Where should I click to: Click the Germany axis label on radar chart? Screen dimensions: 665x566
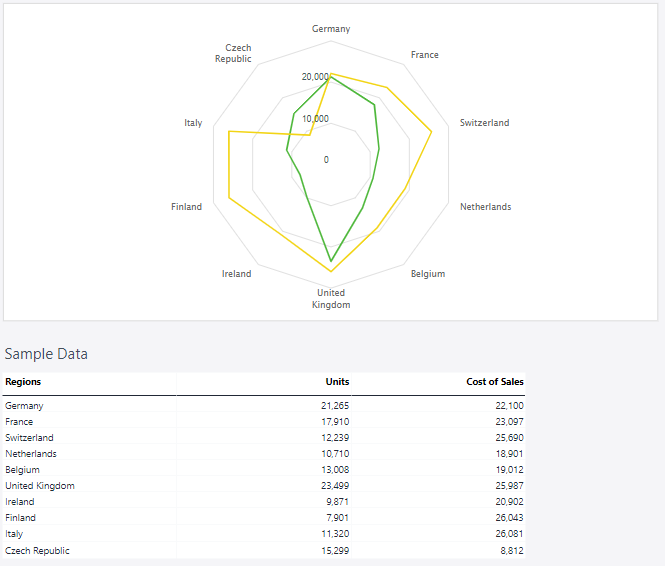pos(331,29)
